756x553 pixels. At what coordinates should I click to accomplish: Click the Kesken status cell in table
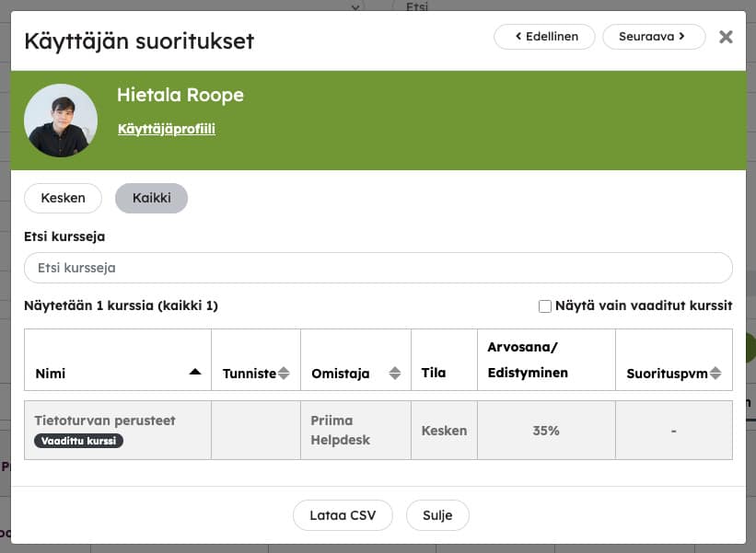coord(444,431)
